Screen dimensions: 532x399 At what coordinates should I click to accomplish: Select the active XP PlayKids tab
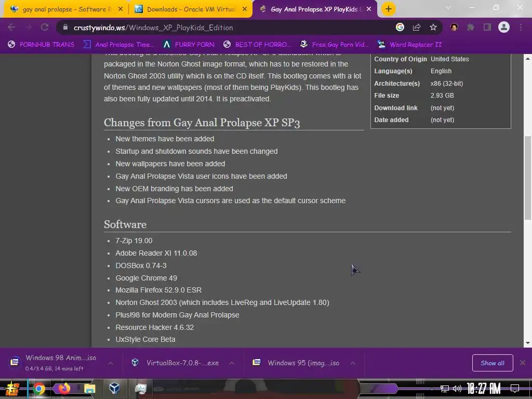click(x=314, y=9)
